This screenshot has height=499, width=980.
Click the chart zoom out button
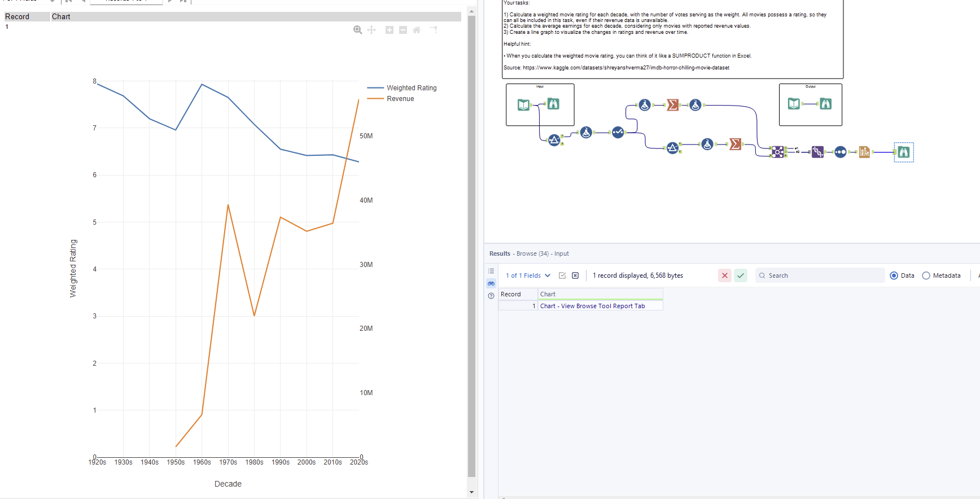(x=403, y=30)
